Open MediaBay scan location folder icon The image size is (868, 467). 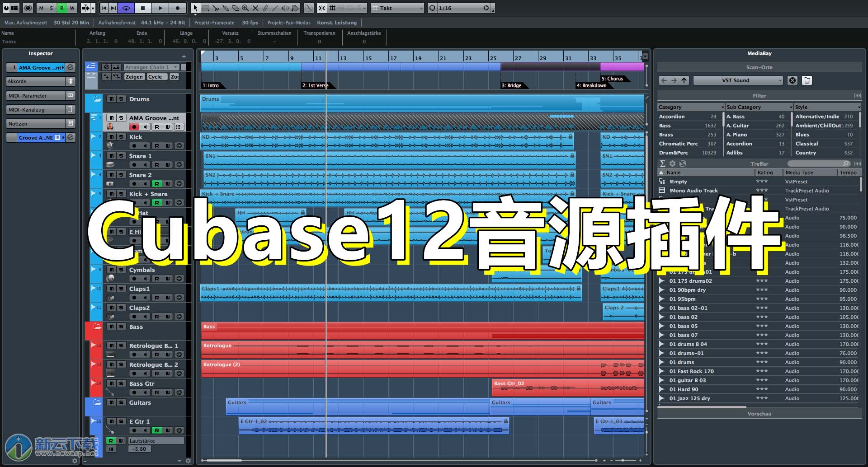(807, 80)
